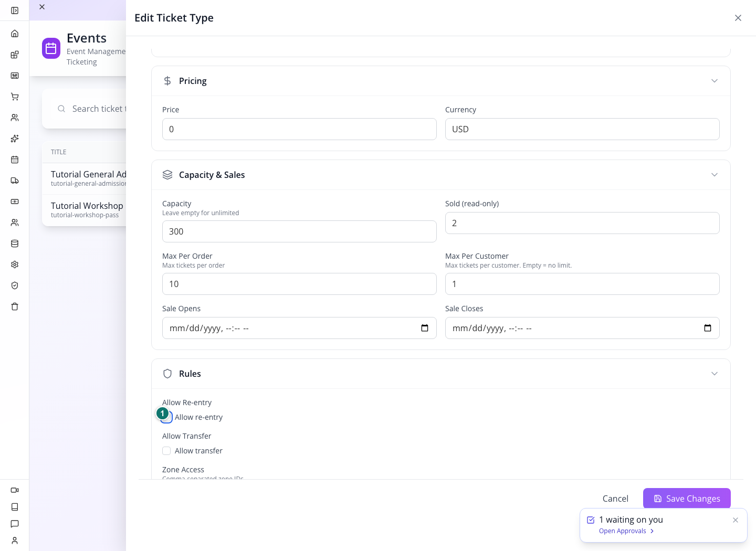756x551 pixels.
Task: Open the sparkles AI icon in sidebar
Action: click(x=15, y=139)
